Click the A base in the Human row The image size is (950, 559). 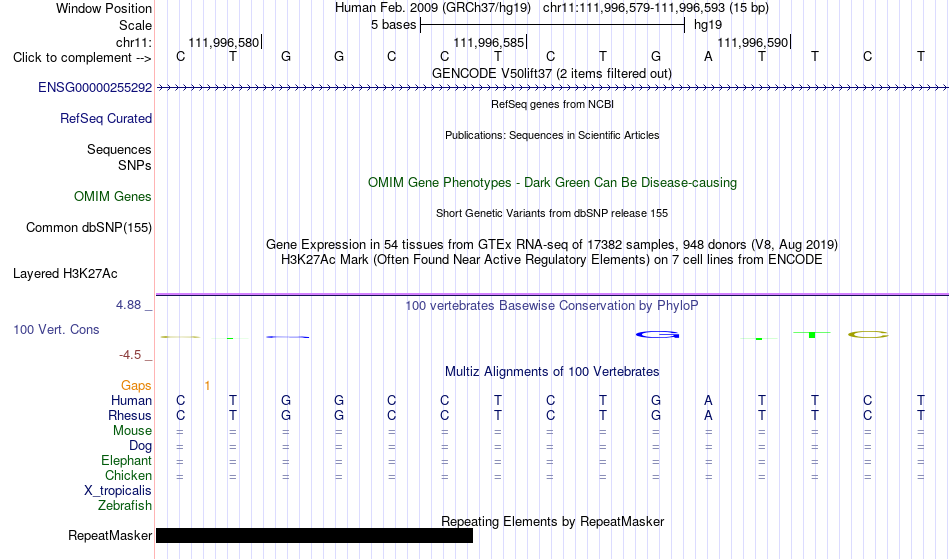click(708, 401)
